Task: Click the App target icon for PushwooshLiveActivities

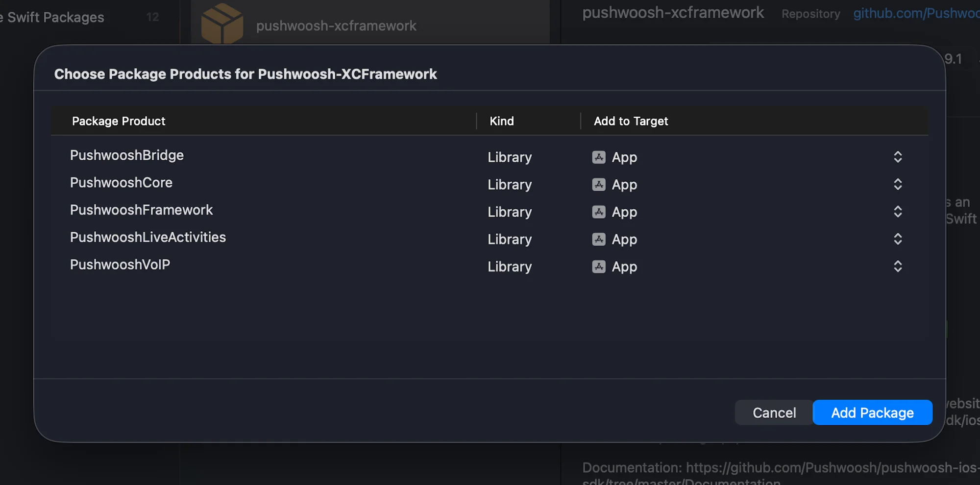Action: point(598,240)
